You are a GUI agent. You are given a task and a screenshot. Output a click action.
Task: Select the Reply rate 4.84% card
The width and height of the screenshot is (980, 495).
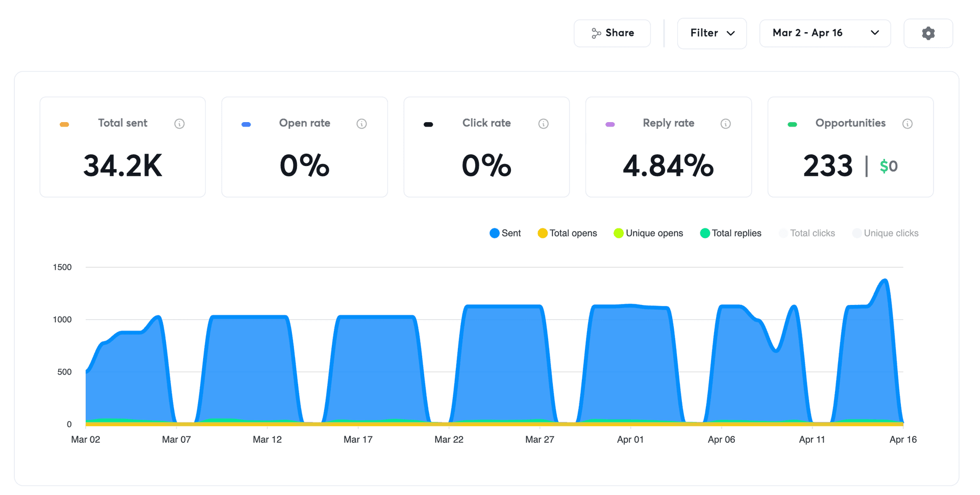tap(668, 147)
